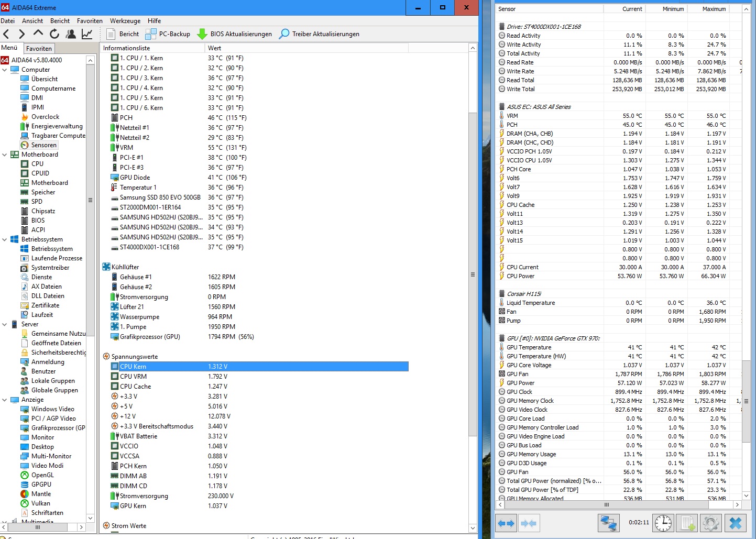Image resolution: width=756 pixels, height=539 pixels.
Task: Click HWiNFO Current column header
Action: (x=624, y=9)
